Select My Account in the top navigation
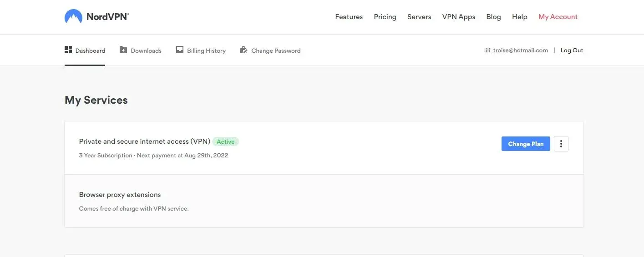The height and width of the screenshot is (257, 644). 558,17
